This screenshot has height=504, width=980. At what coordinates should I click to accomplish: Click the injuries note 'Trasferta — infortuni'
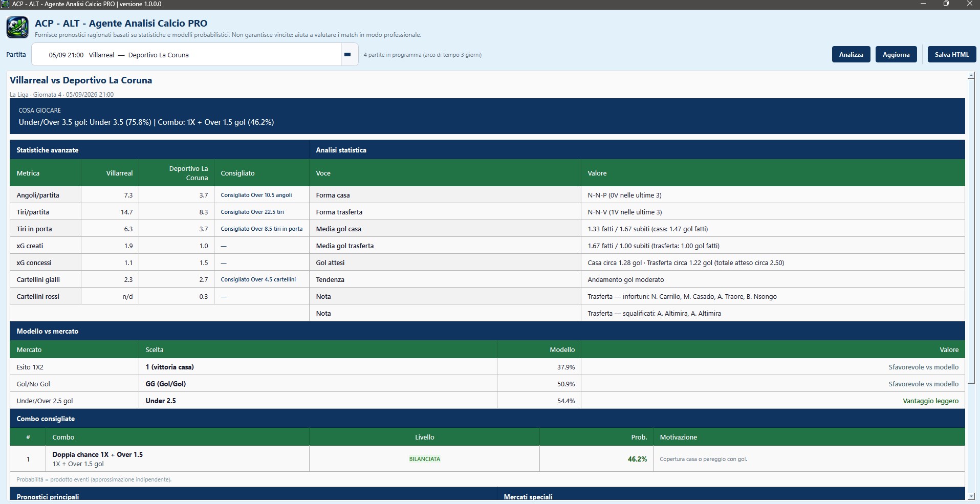pyautogui.click(x=682, y=296)
